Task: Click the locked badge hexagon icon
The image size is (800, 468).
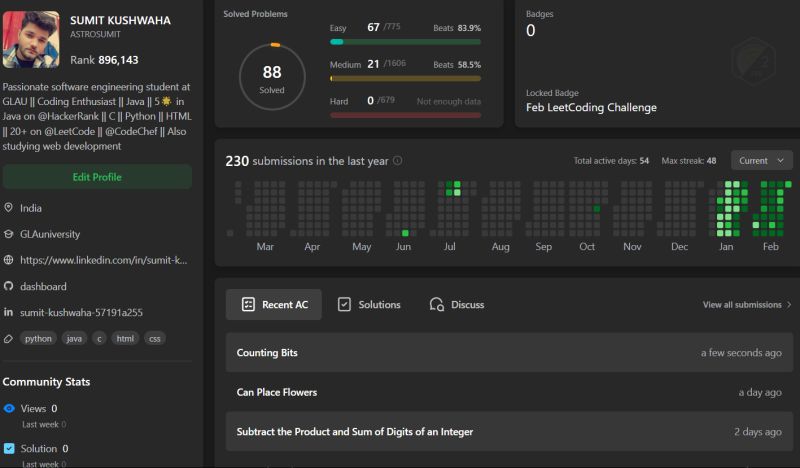Action: tap(753, 61)
